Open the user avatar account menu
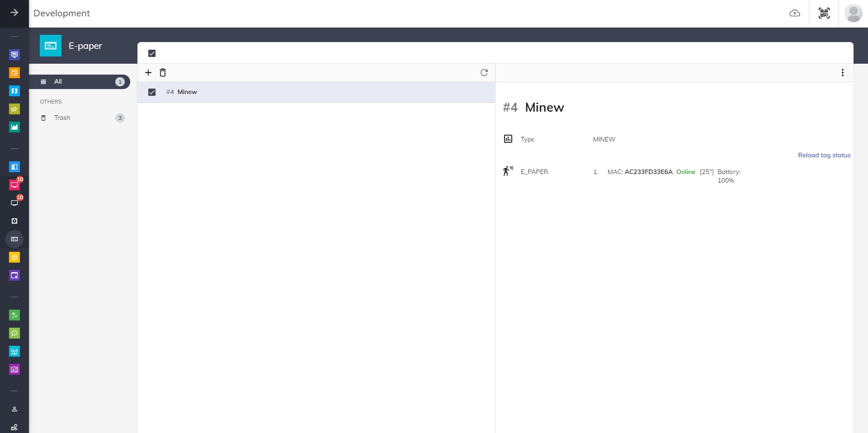868x433 pixels. [853, 14]
